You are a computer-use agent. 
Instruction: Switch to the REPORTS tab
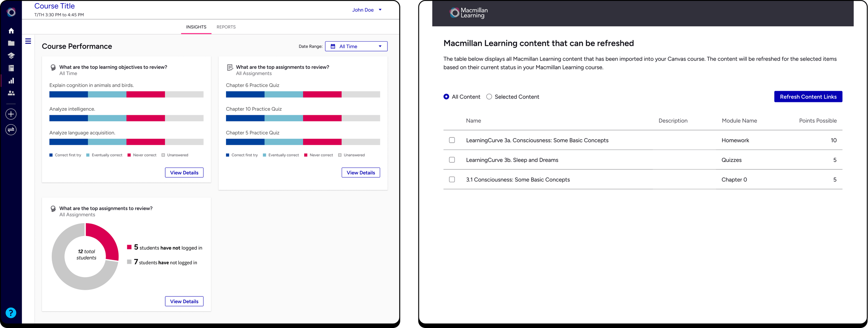(x=226, y=27)
